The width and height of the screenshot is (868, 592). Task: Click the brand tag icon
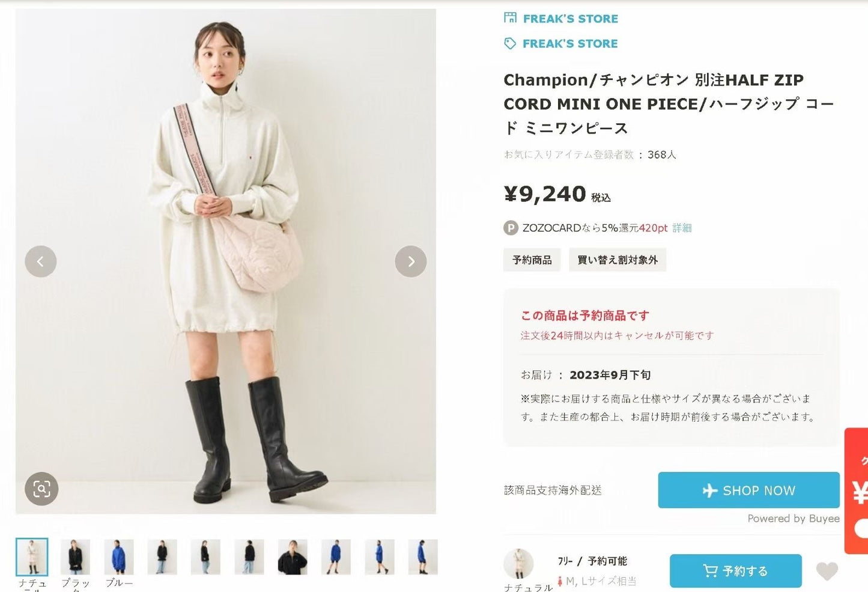pos(510,43)
